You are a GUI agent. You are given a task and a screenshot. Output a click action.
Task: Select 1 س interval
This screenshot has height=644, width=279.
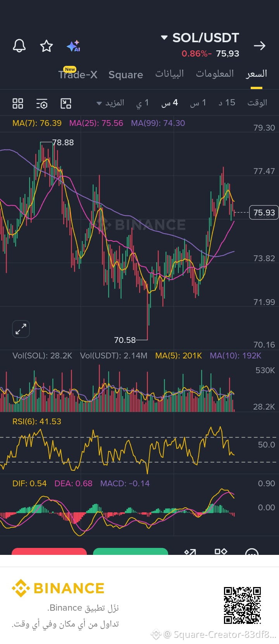point(198,103)
